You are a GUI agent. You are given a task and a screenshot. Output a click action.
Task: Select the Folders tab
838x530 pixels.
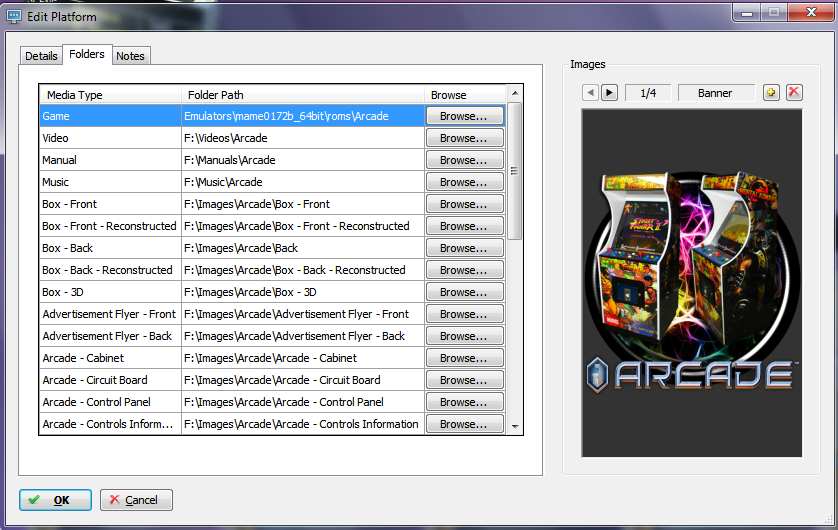pos(87,54)
